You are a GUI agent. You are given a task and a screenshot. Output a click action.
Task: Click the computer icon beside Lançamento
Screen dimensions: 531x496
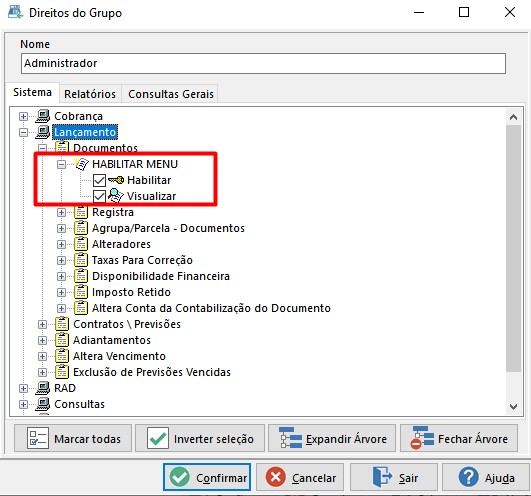(43, 132)
